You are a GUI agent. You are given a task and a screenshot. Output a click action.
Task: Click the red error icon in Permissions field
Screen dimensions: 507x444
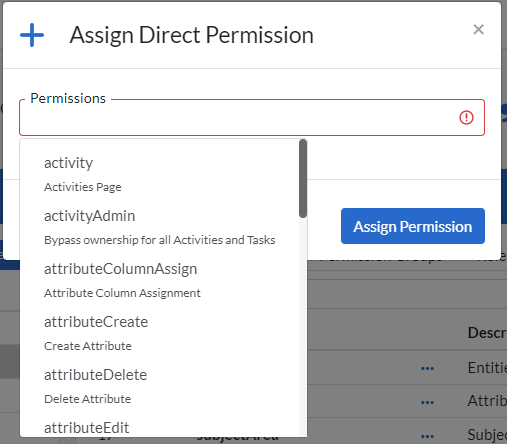click(466, 117)
